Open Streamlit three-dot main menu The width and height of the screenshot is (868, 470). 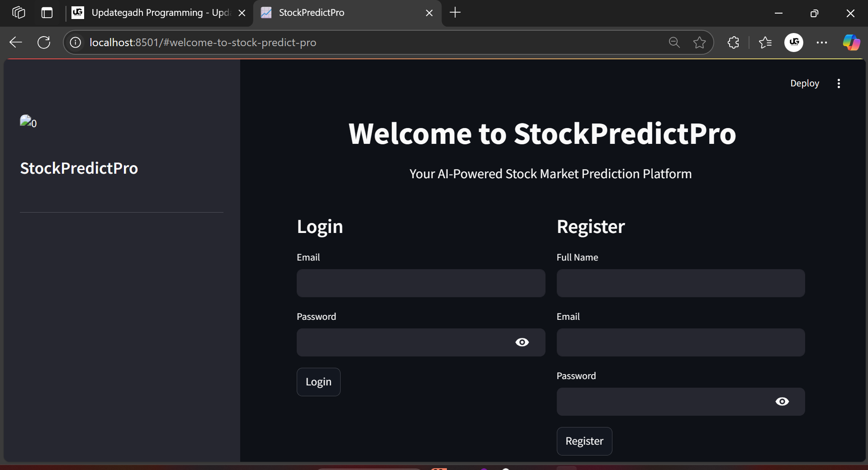[x=839, y=84]
